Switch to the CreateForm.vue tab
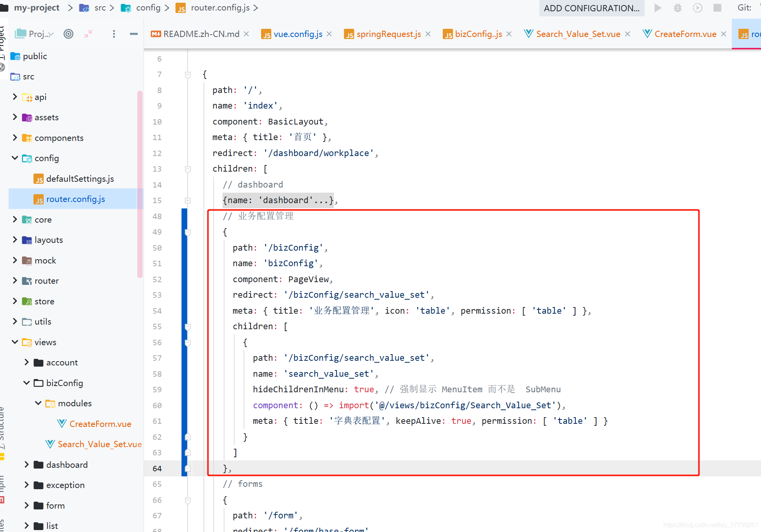 point(685,34)
